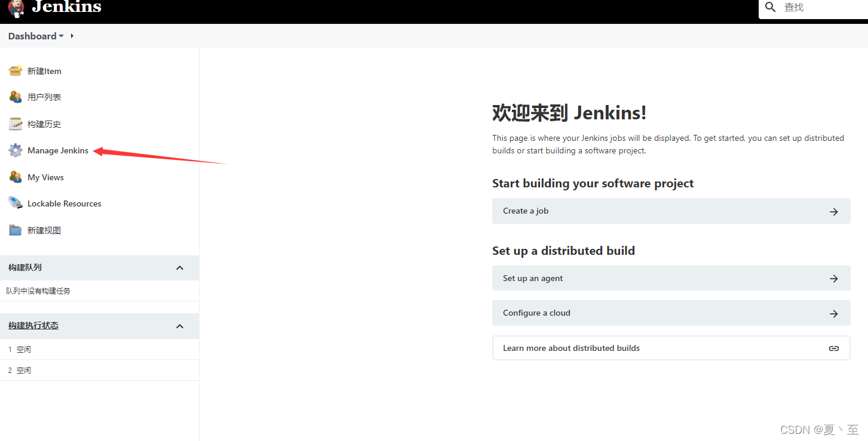Click the Manage Jenkins gear icon
868x441 pixels.
click(x=15, y=150)
